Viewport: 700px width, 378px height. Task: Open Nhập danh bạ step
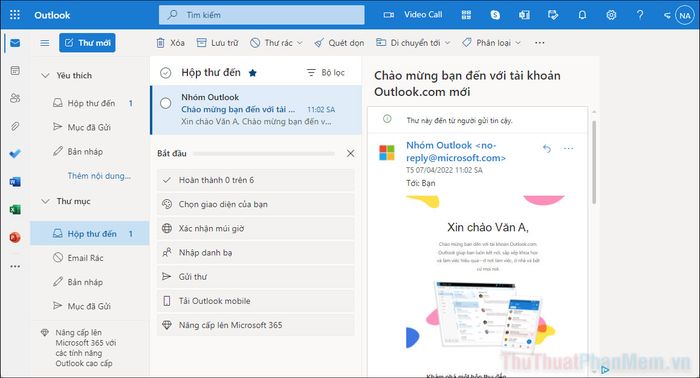[255, 252]
